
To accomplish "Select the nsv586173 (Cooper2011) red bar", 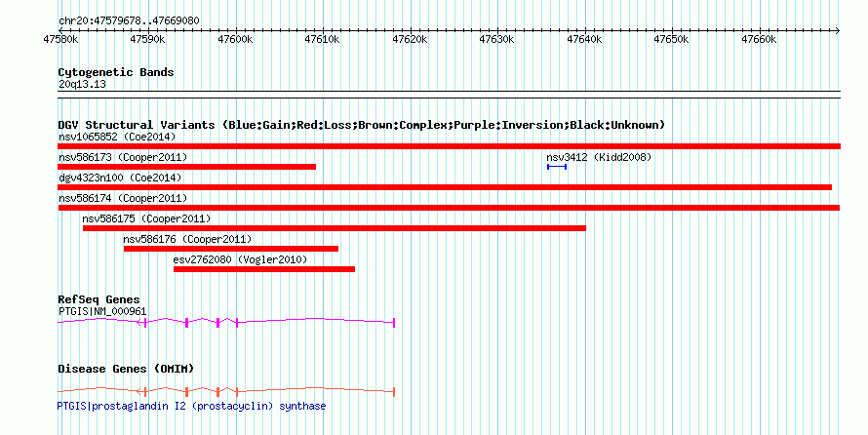I will (x=186, y=167).
